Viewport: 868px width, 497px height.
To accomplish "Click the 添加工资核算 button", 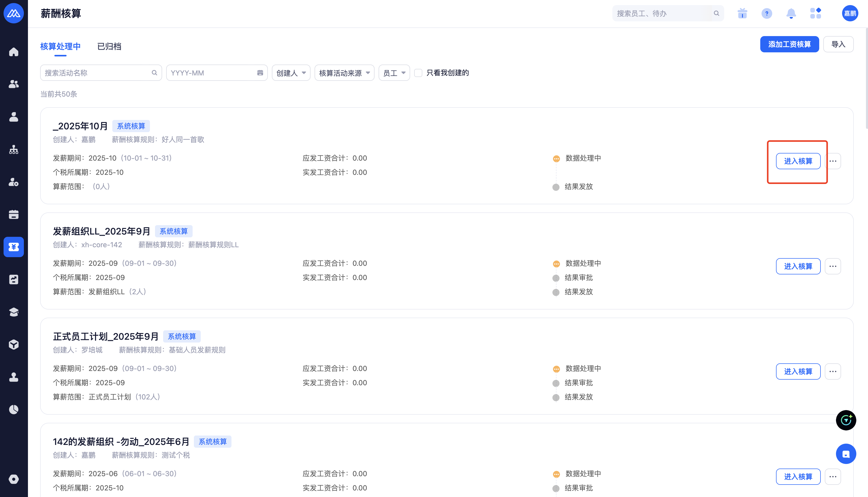I will pyautogui.click(x=789, y=44).
